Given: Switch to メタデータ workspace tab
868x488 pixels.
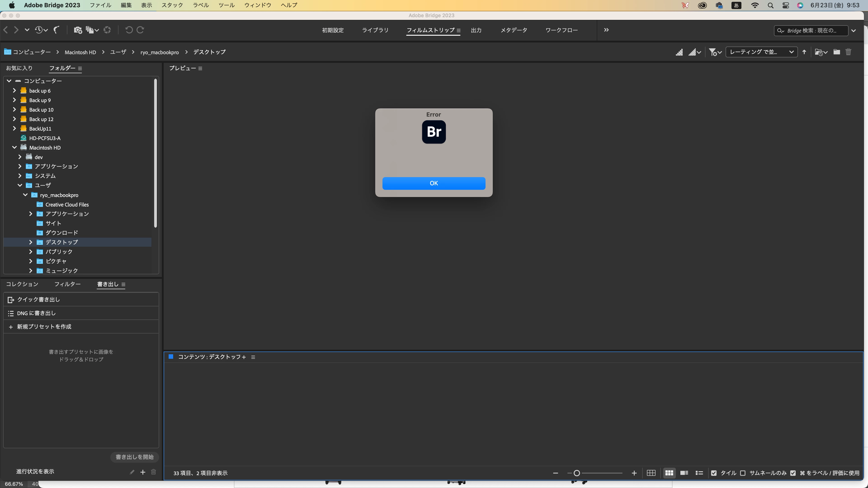Looking at the screenshot, I should tap(514, 30).
